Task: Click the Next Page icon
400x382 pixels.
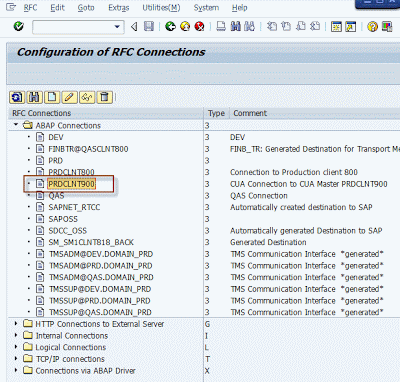Action: [301, 26]
